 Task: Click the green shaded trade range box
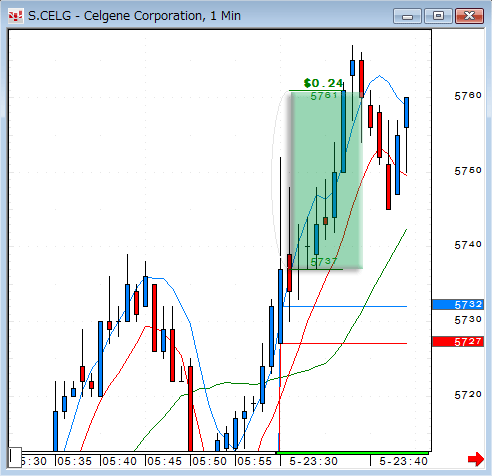(x=327, y=180)
